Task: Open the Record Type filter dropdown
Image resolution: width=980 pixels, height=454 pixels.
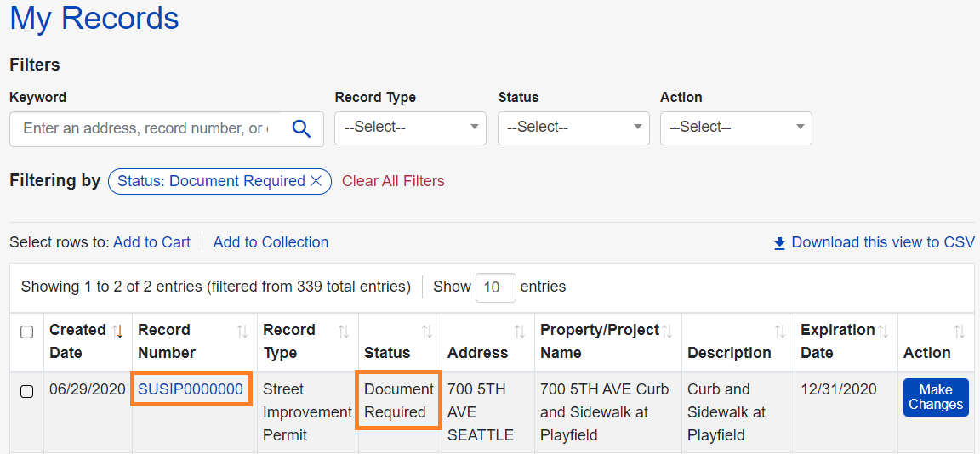Action: click(410, 128)
